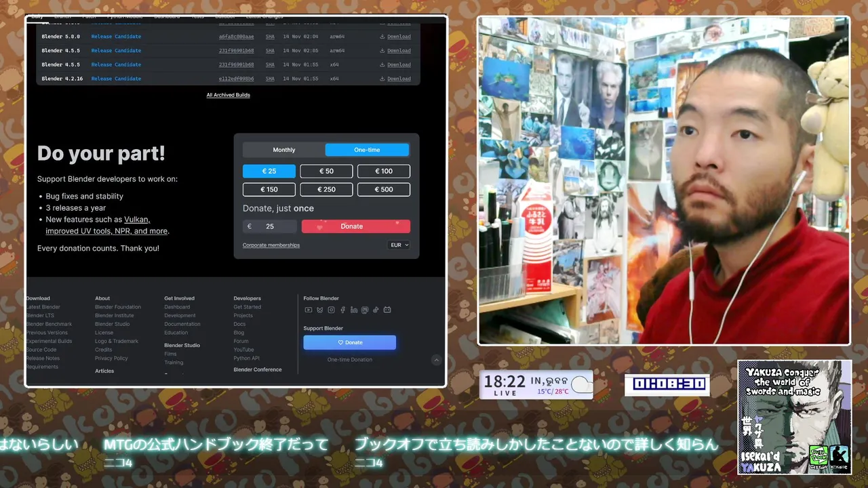
Task: Open Blog developers link
Action: 239,333
